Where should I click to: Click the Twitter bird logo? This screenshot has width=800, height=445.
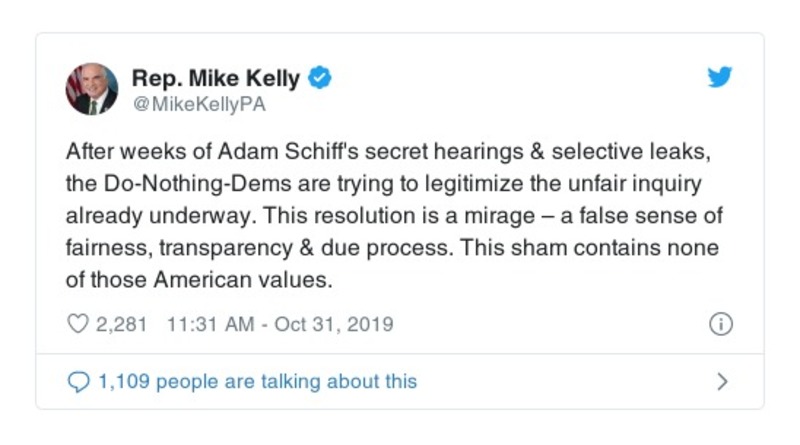tap(720, 78)
